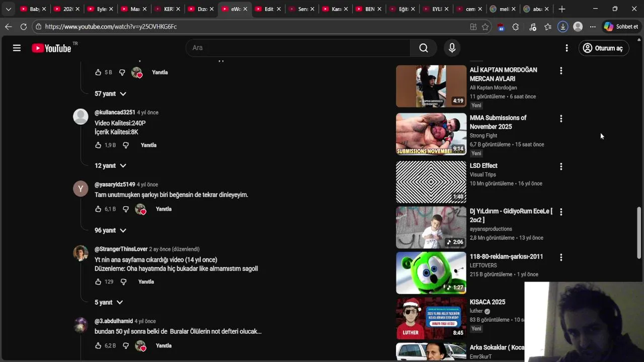Viewport: 644px width, 362px height.
Task: Dislike the @3.abdulhamid comment
Action: (126, 346)
